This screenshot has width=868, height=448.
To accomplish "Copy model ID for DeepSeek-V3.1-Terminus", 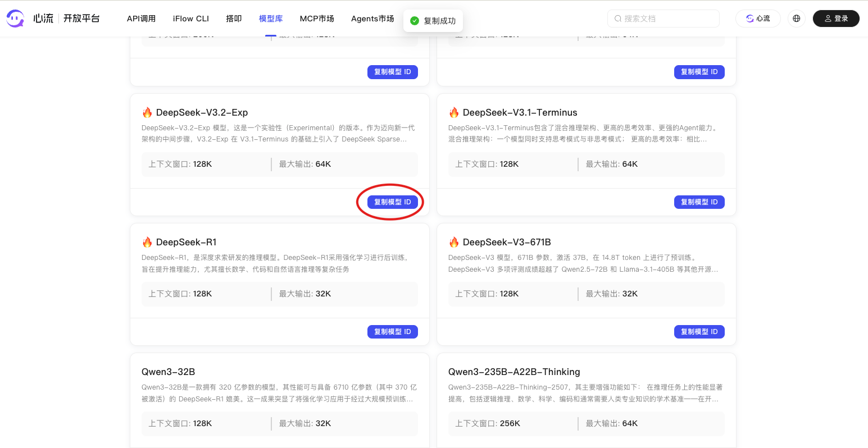I will tap(699, 202).
